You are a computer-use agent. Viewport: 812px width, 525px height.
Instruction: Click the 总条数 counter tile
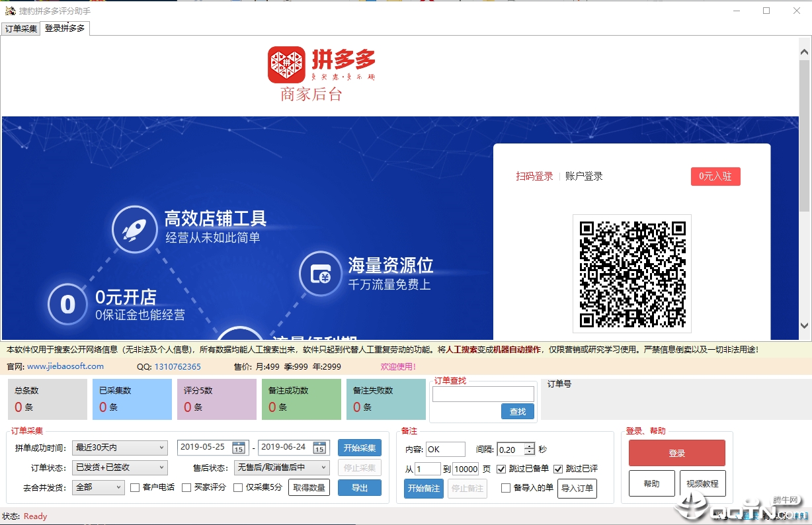[x=47, y=399]
